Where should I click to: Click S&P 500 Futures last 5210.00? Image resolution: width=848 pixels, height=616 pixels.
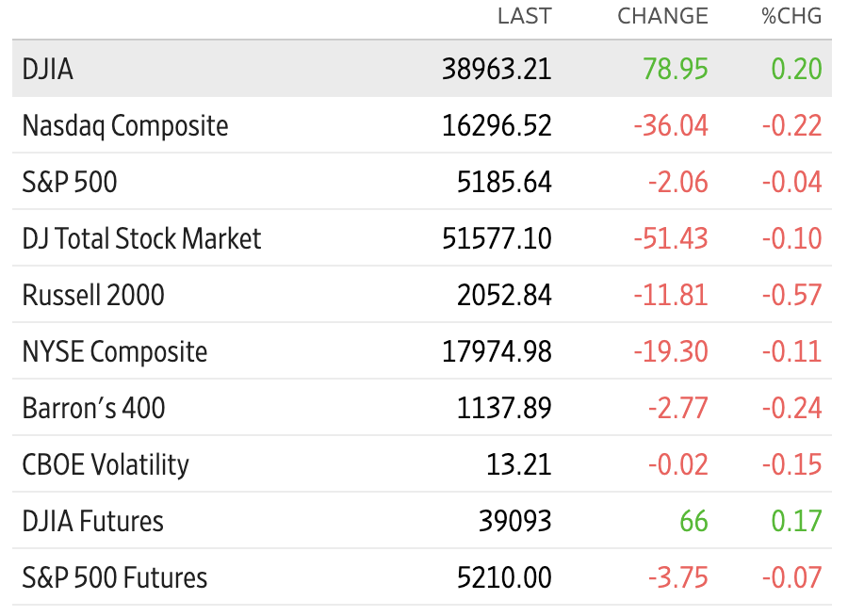pos(504,577)
